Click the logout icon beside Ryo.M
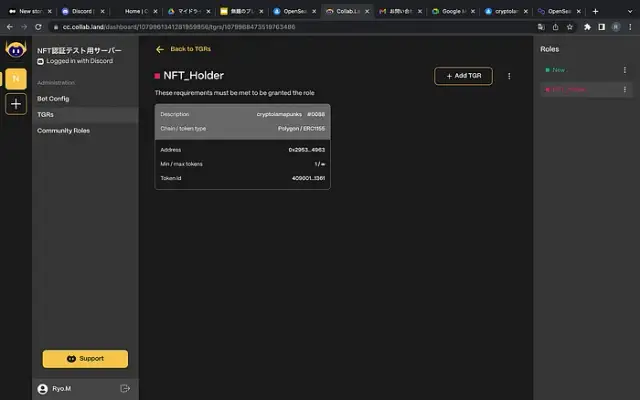The height and width of the screenshot is (400, 640). point(125,388)
